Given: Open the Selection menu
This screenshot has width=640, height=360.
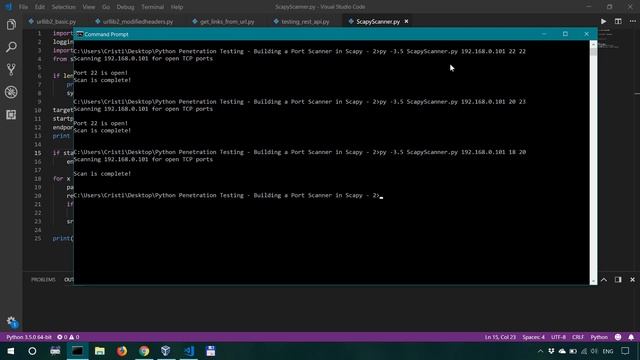Looking at the screenshot, I should click(64, 7).
